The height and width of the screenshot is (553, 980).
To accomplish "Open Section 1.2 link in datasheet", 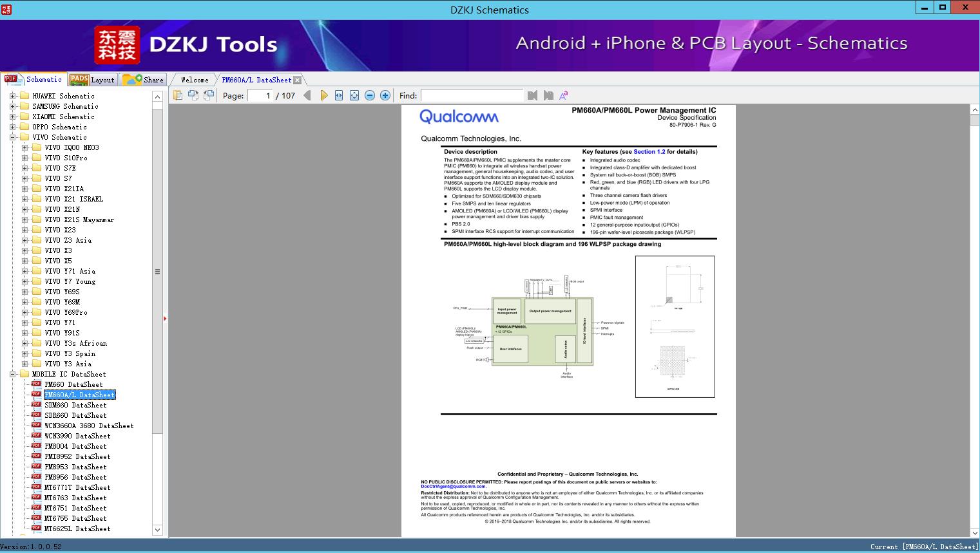I will [649, 152].
